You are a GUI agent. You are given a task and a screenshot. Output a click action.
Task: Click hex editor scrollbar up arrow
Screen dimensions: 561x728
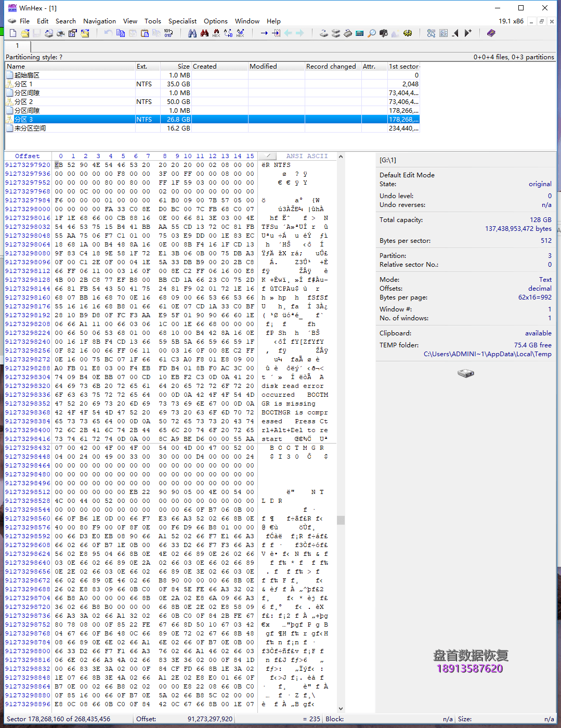(x=341, y=157)
